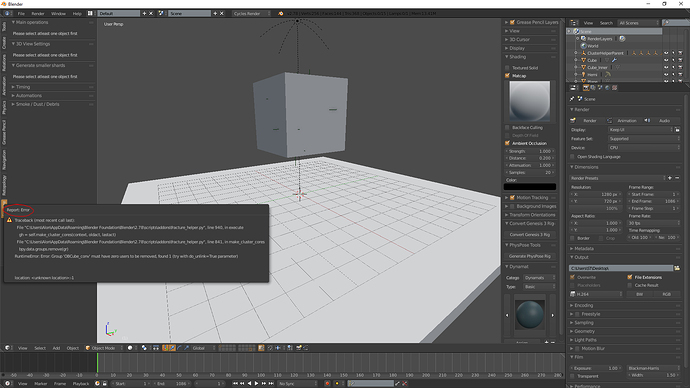Open the H.264 file format dropdown
The height and width of the screenshot is (388, 690).
tap(595, 294)
